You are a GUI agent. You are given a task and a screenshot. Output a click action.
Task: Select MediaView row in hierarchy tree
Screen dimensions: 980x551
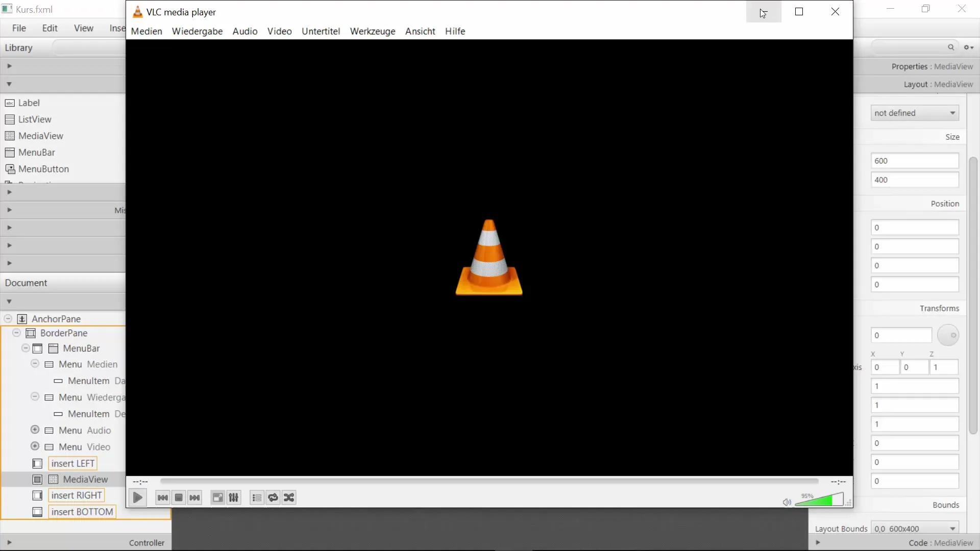coord(63,480)
